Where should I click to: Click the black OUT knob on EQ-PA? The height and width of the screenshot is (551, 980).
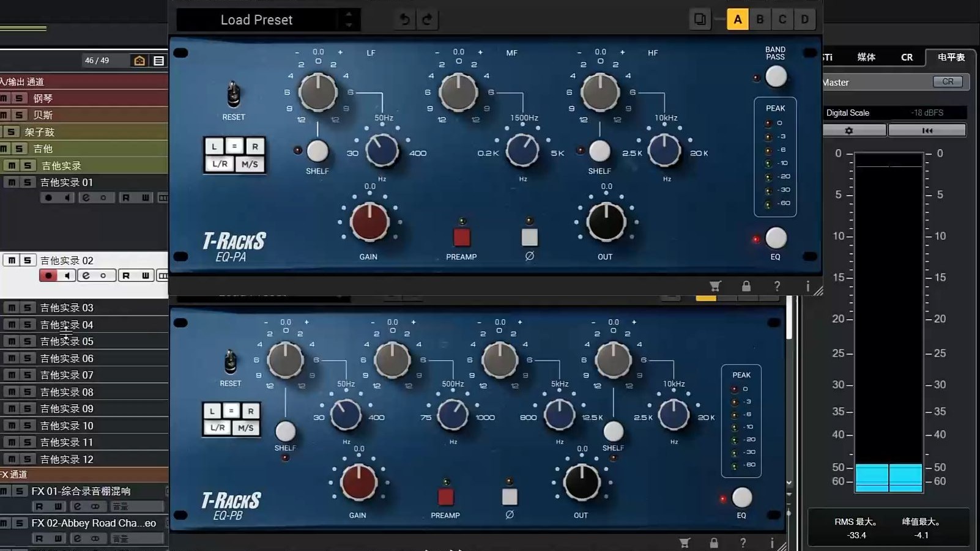coord(606,221)
